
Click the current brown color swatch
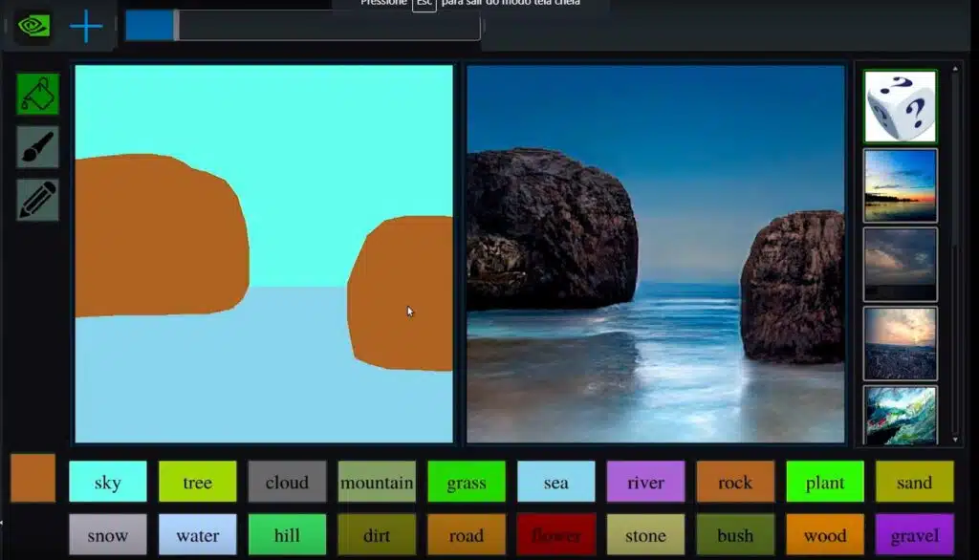coord(33,478)
